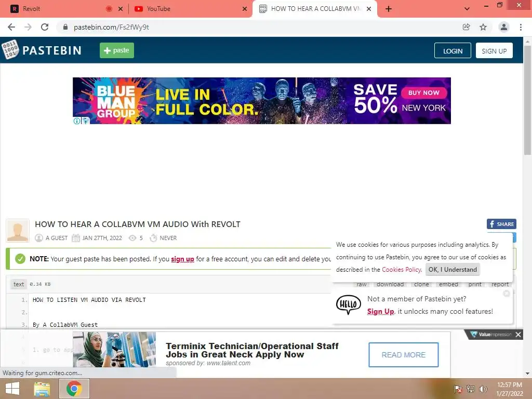The width and height of the screenshot is (532, 399).
Task: View the raw paste
Action: point(362,284)
